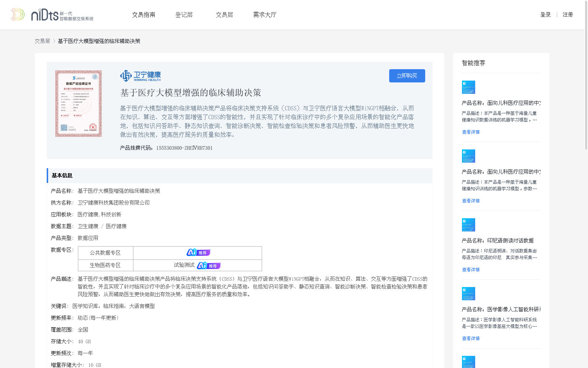Click the 10 GB incremental storage value
The image size is (588, 368).
(x=94, y=365)
